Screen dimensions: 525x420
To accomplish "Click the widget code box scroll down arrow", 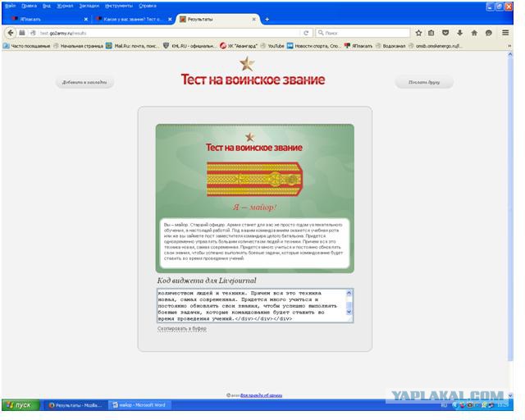I will 349,312.
